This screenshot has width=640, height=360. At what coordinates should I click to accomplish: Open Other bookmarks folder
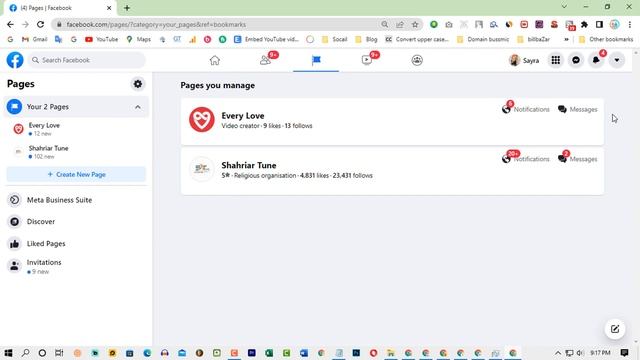point(606,39)
